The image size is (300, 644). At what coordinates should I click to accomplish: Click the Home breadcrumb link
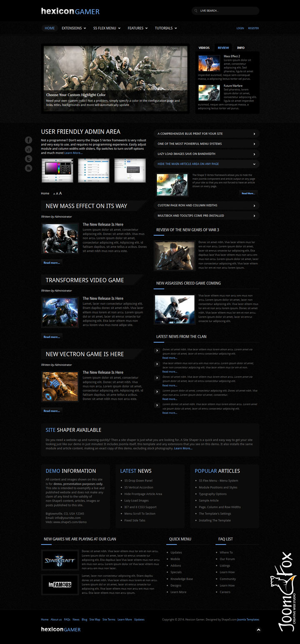point(45,194)
